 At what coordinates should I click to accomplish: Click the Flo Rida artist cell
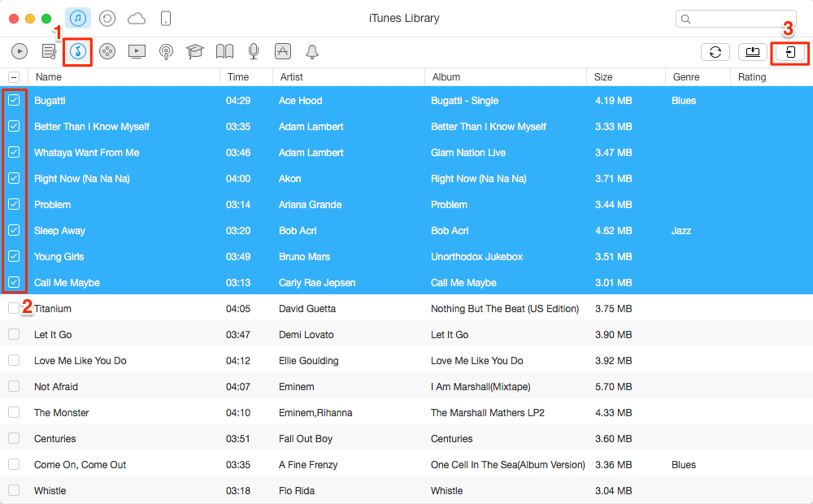[297, 490]
